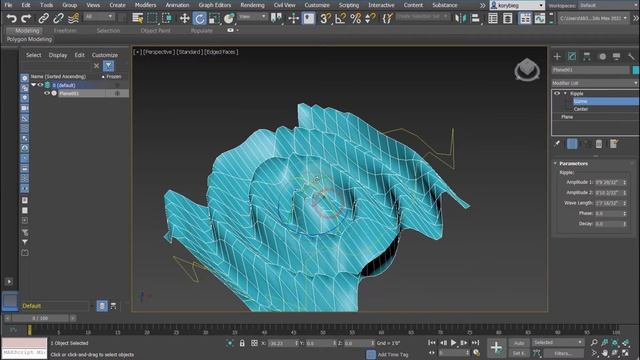640x360 pixels.
Task: Toggle visibility eye of the Ripple modifier
Action: coord(557,93)
